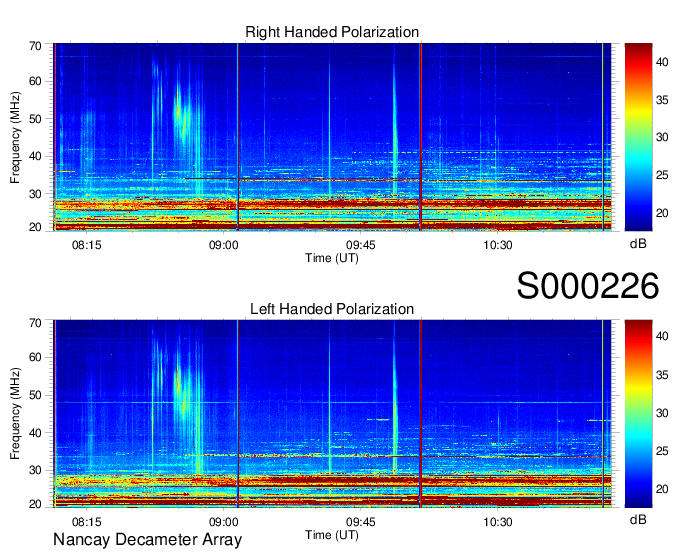
Task: Click the 40 dB label on upper color bar
Action: pyautogui.click(x=662, y=62)
